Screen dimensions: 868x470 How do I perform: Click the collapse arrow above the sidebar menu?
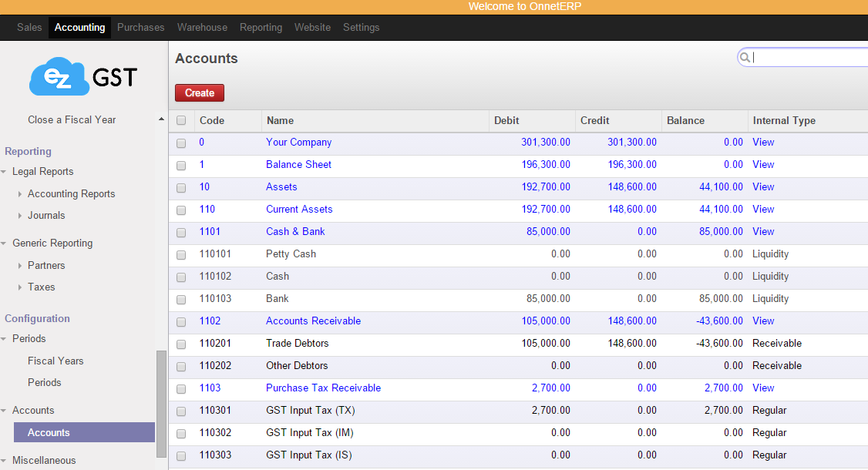pyautogui.click(x=161, y=119)
